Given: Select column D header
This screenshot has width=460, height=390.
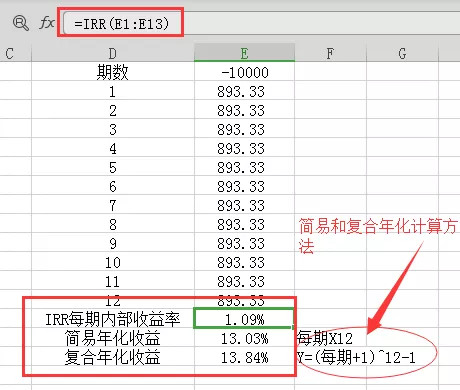Looking at the screenshot, I should tap(113, 53).
